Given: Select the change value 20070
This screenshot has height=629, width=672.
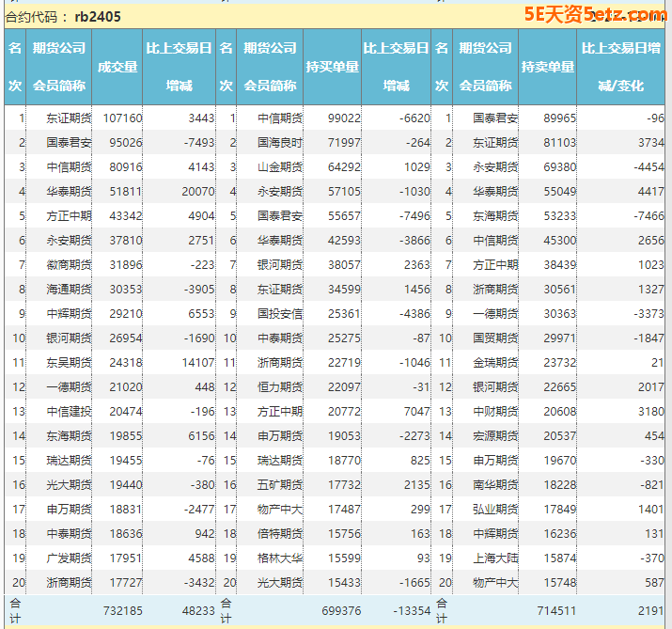Looking at the screenshot, I should [198, 191].
